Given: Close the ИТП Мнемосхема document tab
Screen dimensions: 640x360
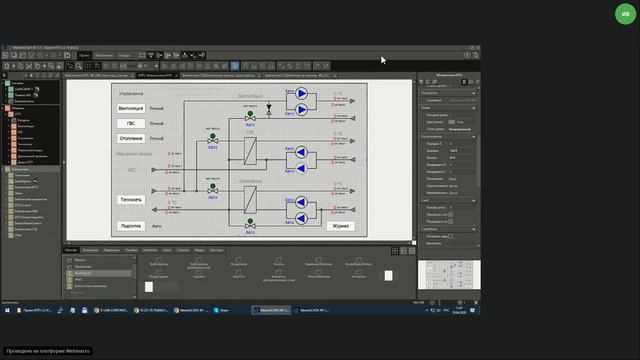Looking at the screenshot, I should pyautogui.click(x=176, y=76).
